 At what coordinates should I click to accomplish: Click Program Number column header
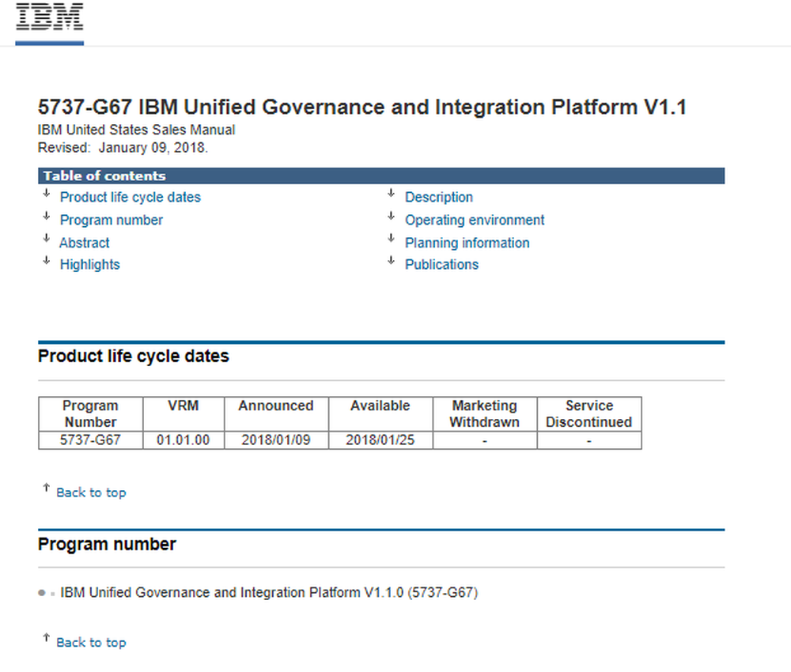click(x=90, y=414)
